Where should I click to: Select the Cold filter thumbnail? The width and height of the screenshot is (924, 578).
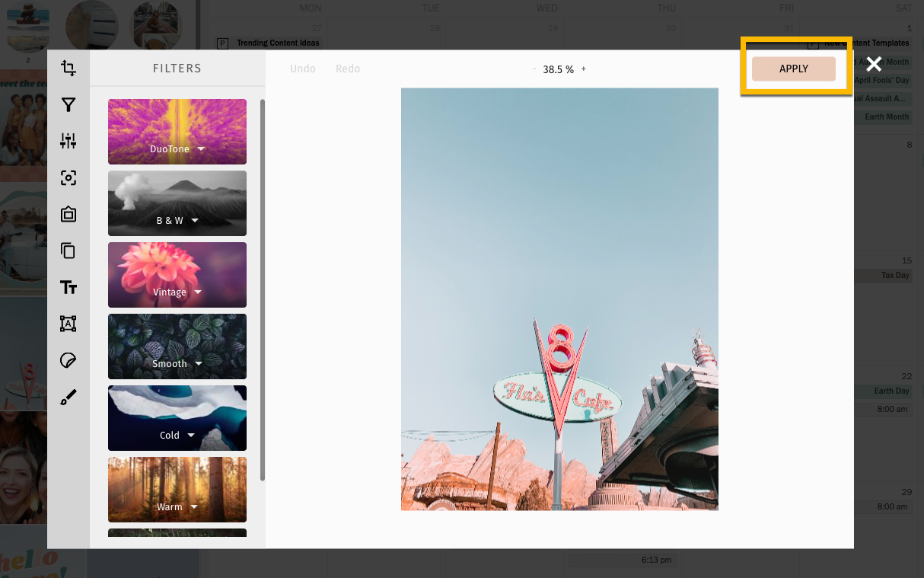pos(177,418)
